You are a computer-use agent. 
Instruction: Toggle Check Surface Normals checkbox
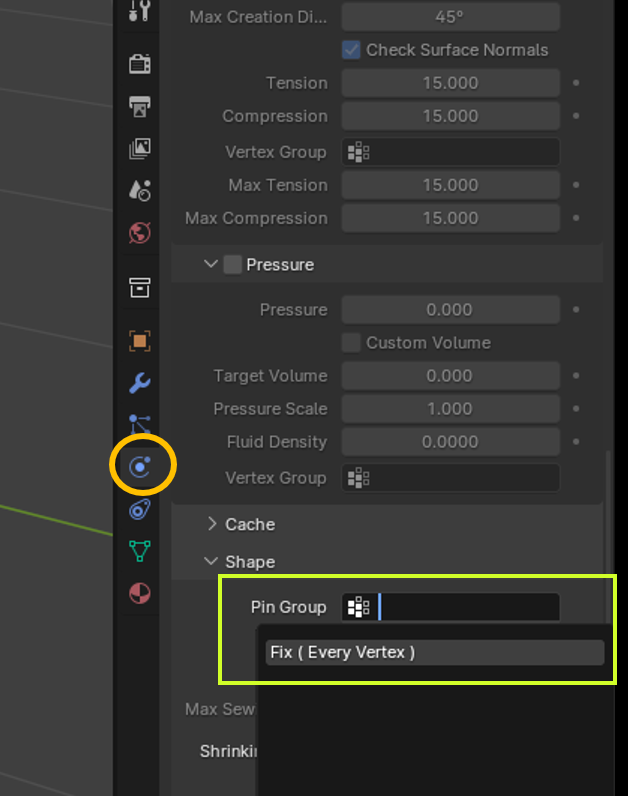pos(351,50)
